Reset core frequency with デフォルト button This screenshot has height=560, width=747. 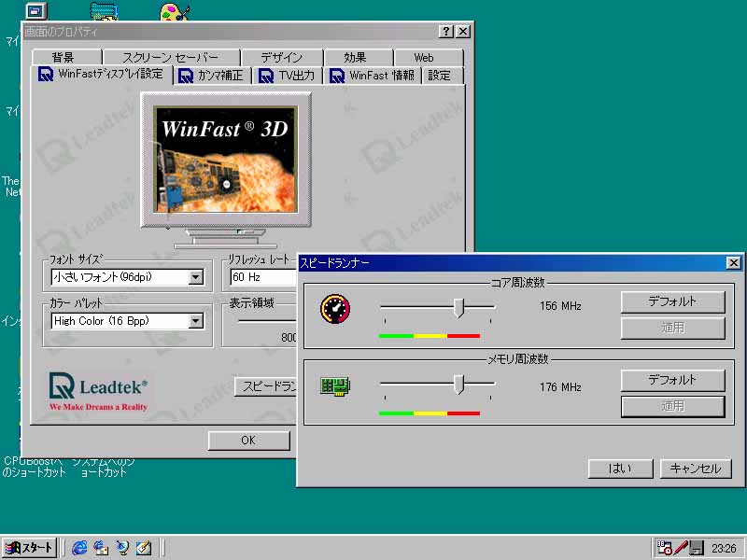[672, 301]
